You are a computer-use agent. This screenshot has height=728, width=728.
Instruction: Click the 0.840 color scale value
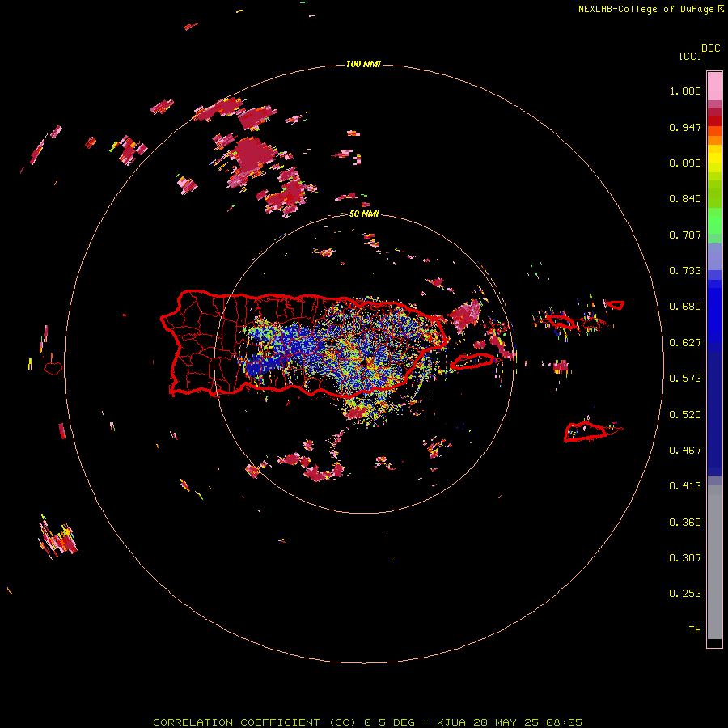click(x=685, y=199)
